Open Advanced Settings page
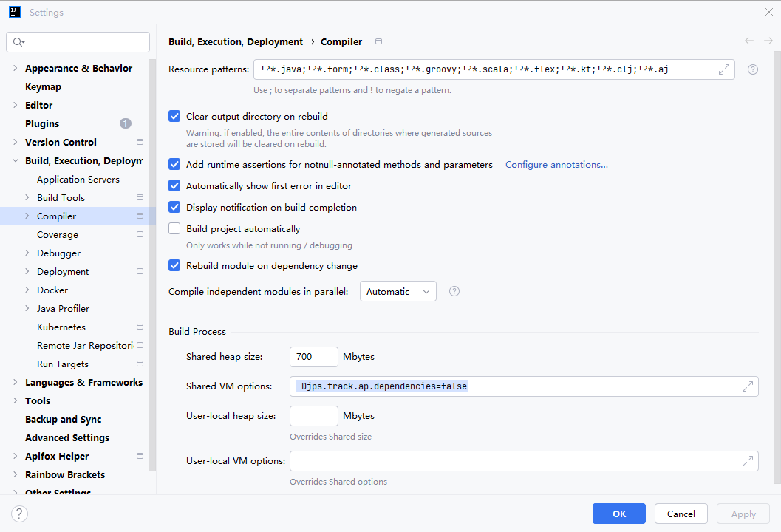The height and width of the screenshot is (532, 781). point(67,437)
